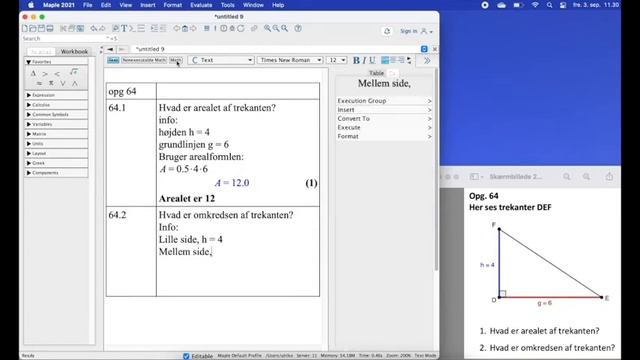Click the equation output A = 12.0
The height and width of the screenshot is (360, 640).
click(x=232, y=183)
